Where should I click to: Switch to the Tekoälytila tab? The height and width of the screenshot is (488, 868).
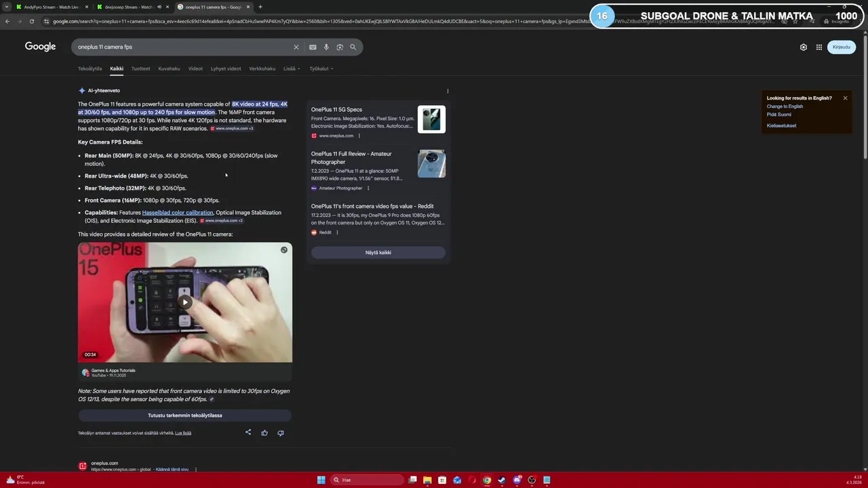90,68
